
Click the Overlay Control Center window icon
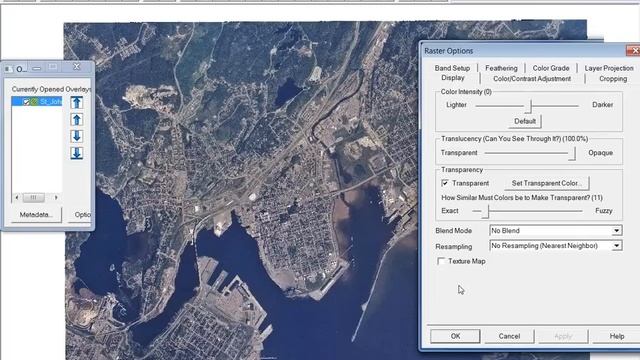pos(8,69)
